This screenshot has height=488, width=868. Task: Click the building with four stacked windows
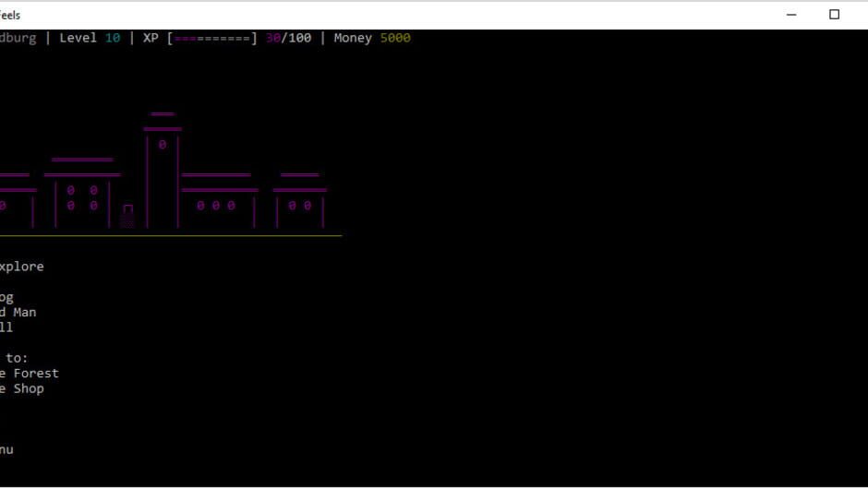(x=82, y=198)
